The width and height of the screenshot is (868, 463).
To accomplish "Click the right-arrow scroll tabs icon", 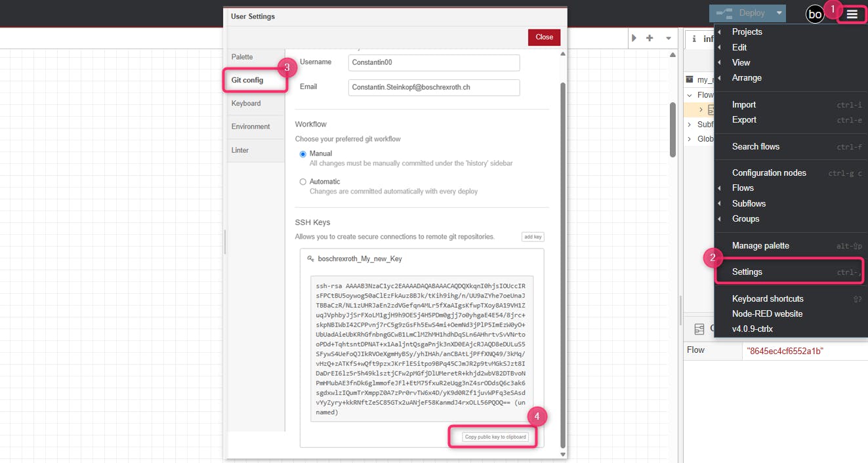I will pos(634,38).
